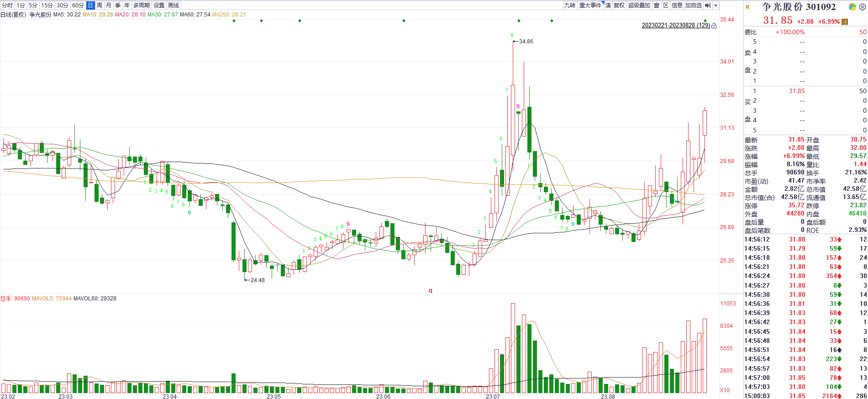Click the stock name 争光股份 301092 header
Image resolution: width=868 pixels, height=399 pixels.
point(799,7)
